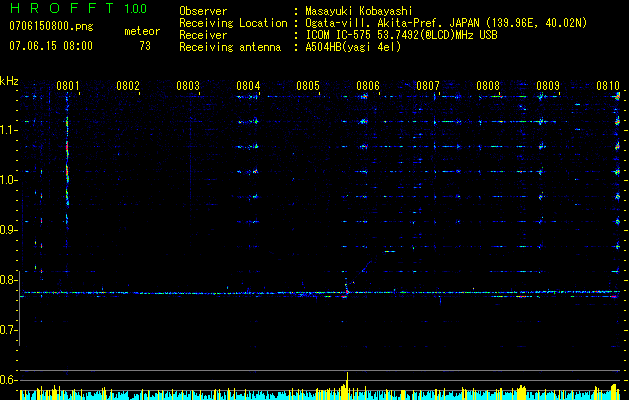Click the 0806 time marker
629x400 pixels.
(368, 86)
